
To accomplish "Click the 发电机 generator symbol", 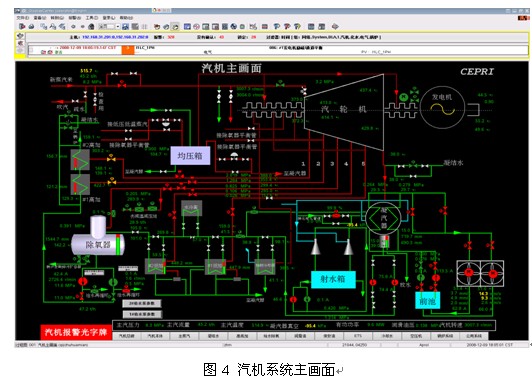I will (x=442, y=108).
